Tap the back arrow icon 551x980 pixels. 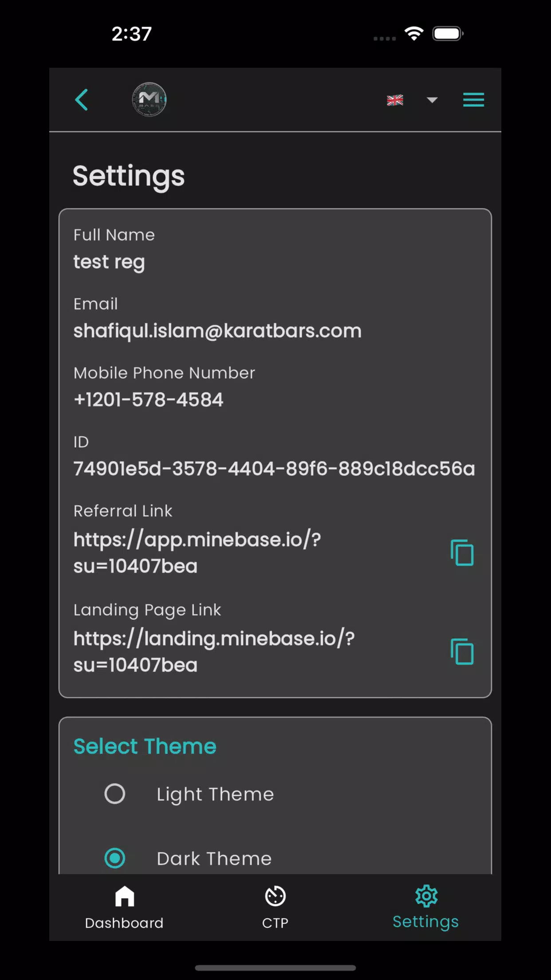(x=82, y=99)
